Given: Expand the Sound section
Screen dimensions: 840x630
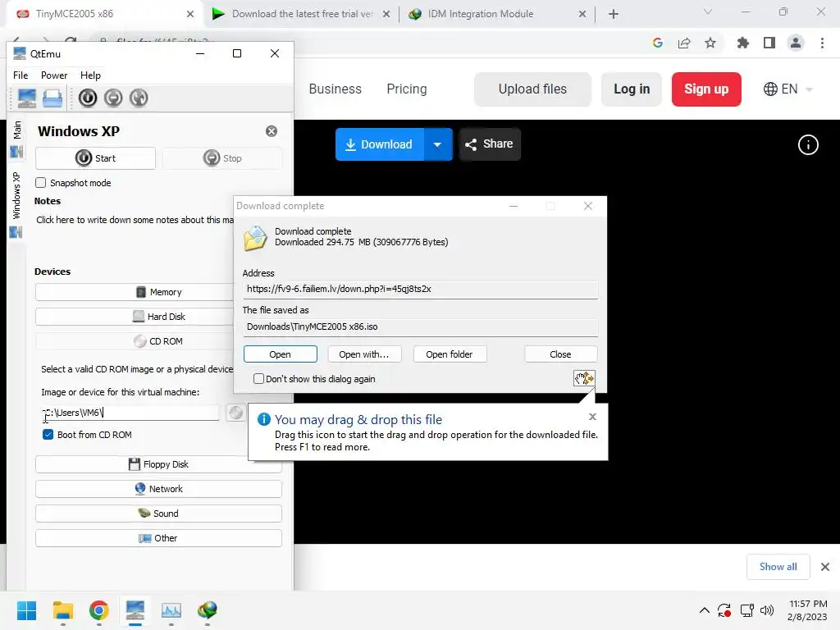Looking at the screenshot, I should pos(158,514).
